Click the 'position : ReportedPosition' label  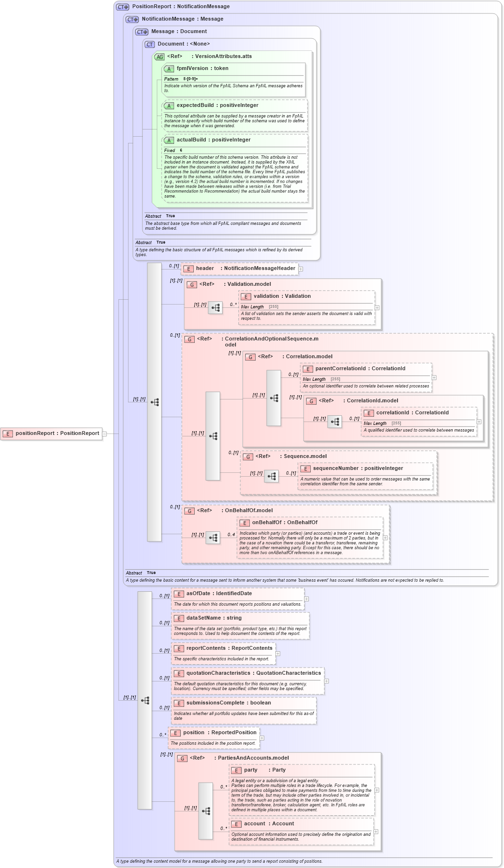point(220,733)
